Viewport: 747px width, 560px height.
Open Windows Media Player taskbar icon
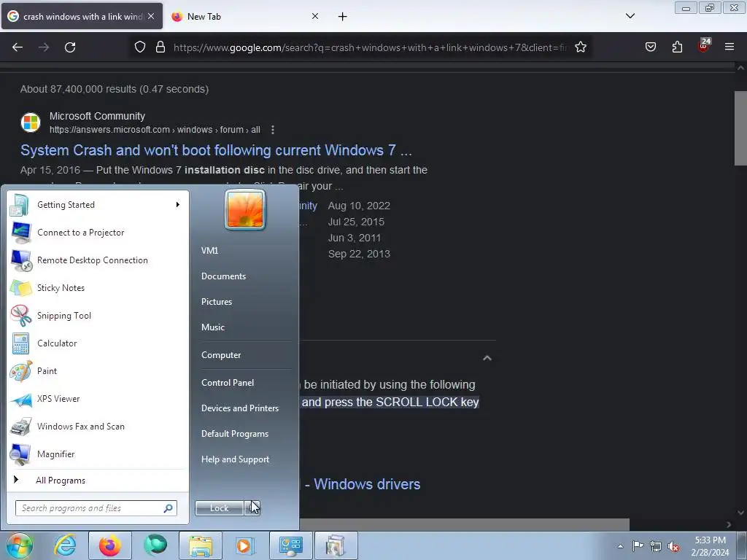(x=245, y=545)
